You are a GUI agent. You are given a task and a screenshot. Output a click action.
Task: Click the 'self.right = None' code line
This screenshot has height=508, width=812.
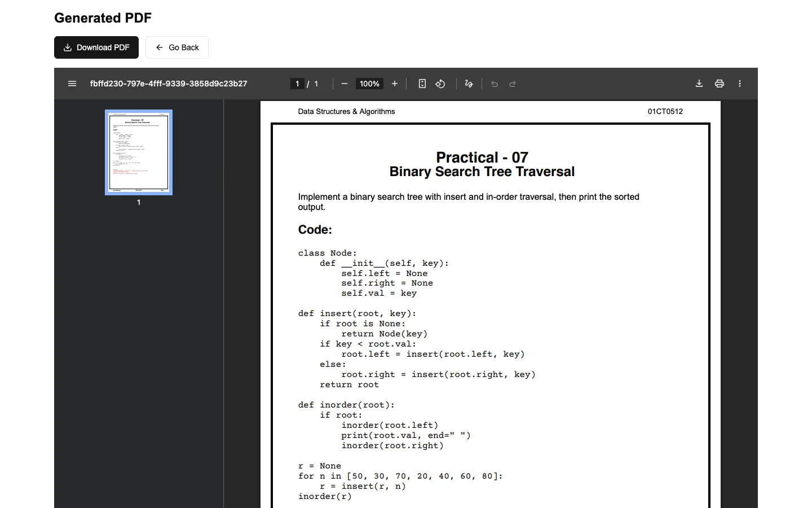[x=387, y=283]
